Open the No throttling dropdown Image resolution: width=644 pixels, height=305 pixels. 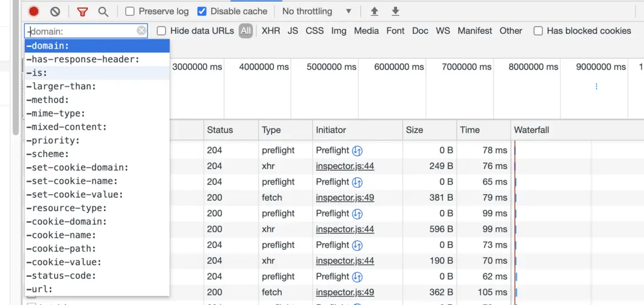point(317,11)
